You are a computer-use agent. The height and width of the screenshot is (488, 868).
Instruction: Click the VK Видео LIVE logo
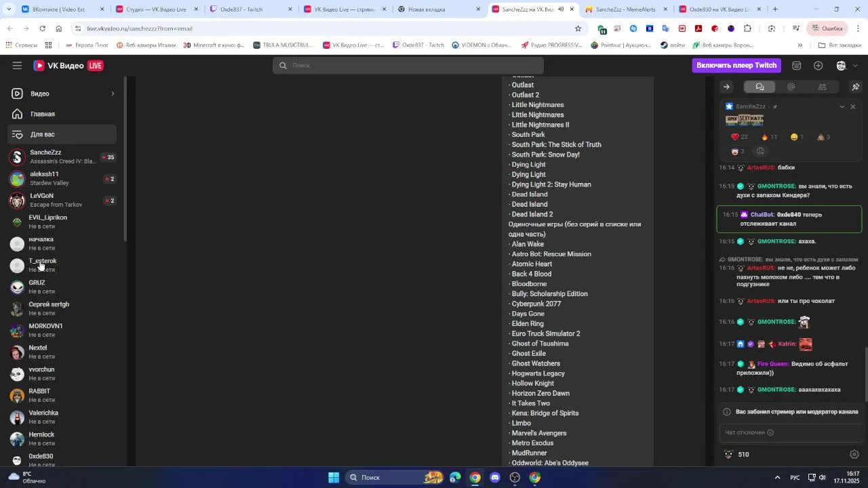click(x=68, y=66)
